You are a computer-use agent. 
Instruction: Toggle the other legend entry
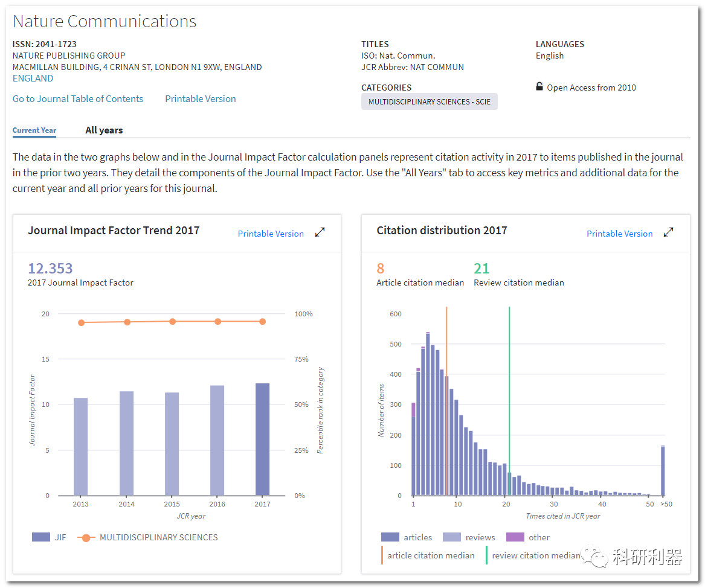tap(515, 537)
